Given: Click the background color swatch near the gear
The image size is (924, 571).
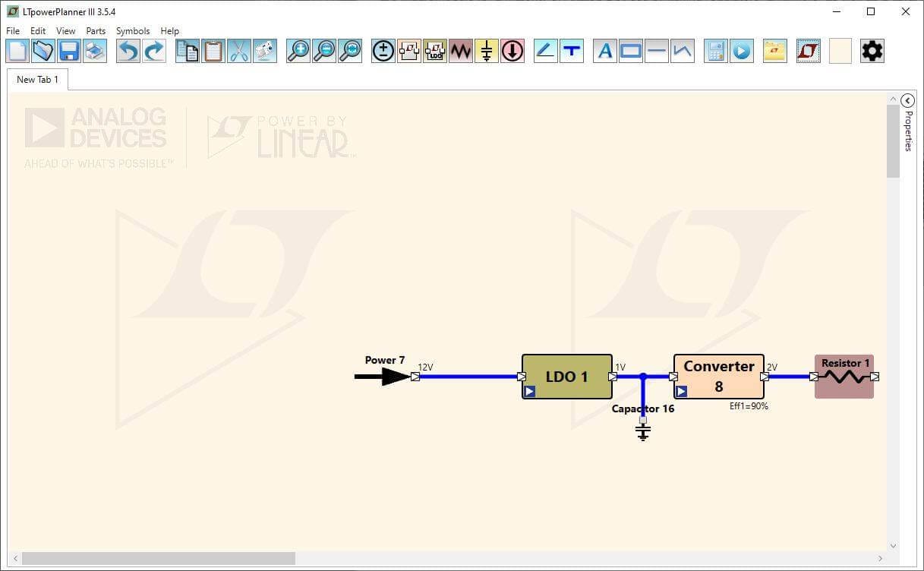Looking at the screenshot, I should coord(840,51).
